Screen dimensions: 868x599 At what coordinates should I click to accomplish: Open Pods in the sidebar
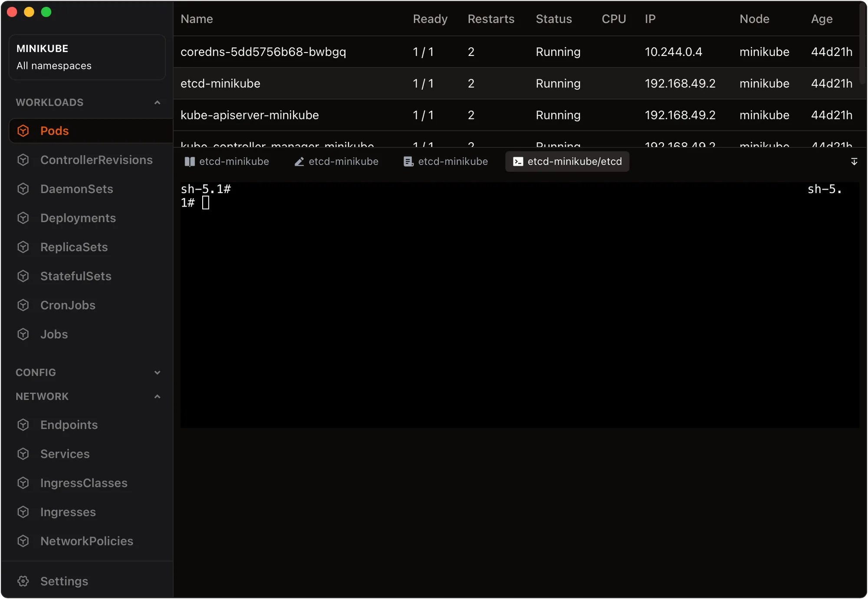click(91, 131)
